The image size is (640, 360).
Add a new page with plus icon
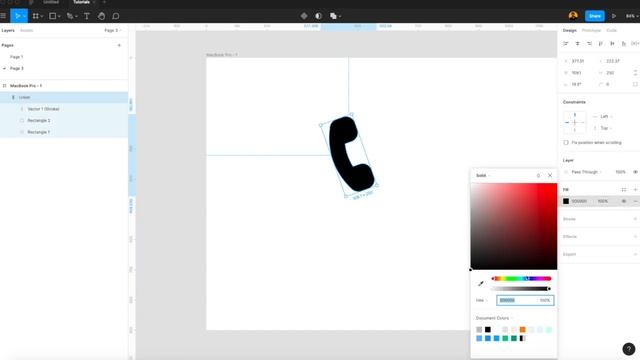click(x=119, y=45)
